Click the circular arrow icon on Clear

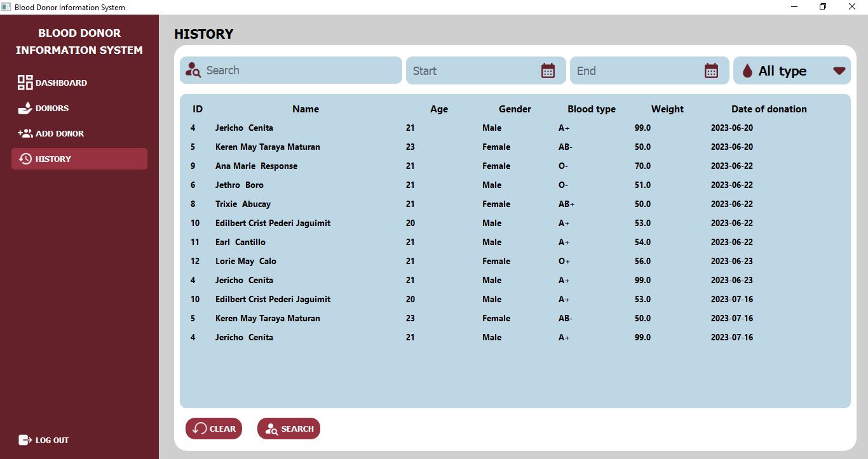[200, 429]
